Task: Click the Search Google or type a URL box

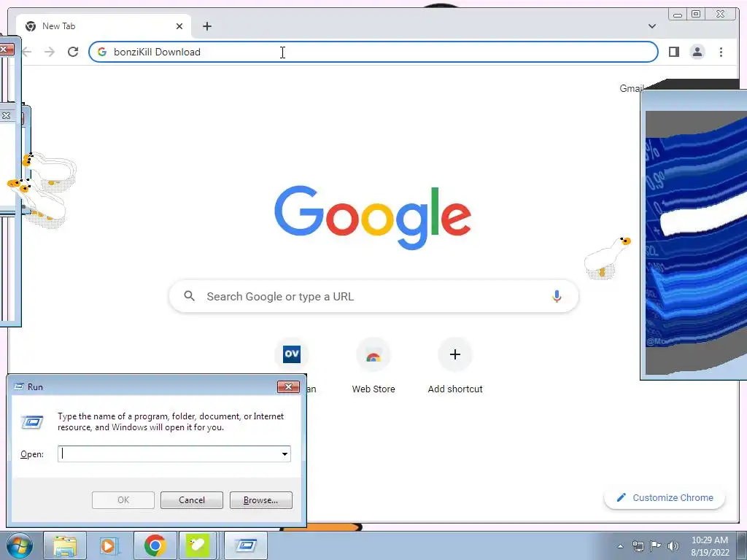Action: pos(373,296)
